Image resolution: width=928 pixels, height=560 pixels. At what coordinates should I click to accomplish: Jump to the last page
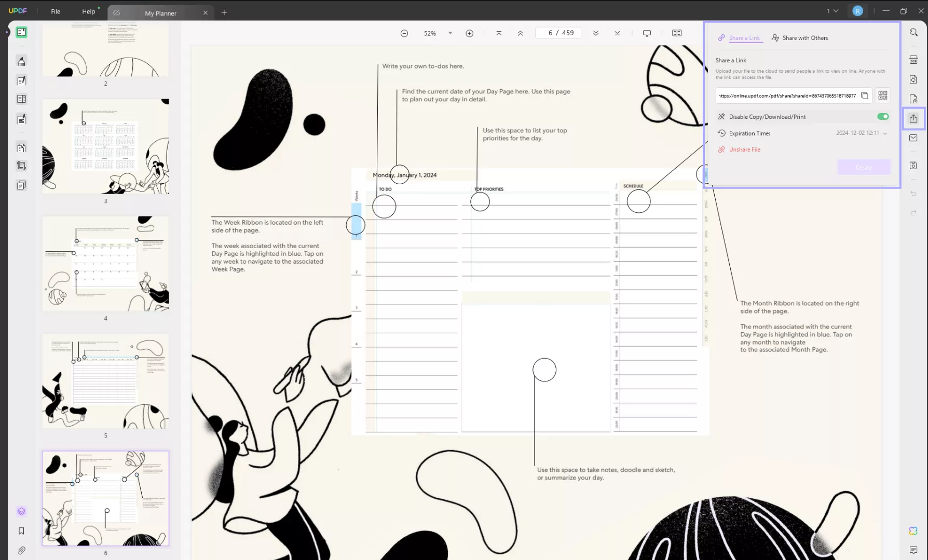(617, 33)
